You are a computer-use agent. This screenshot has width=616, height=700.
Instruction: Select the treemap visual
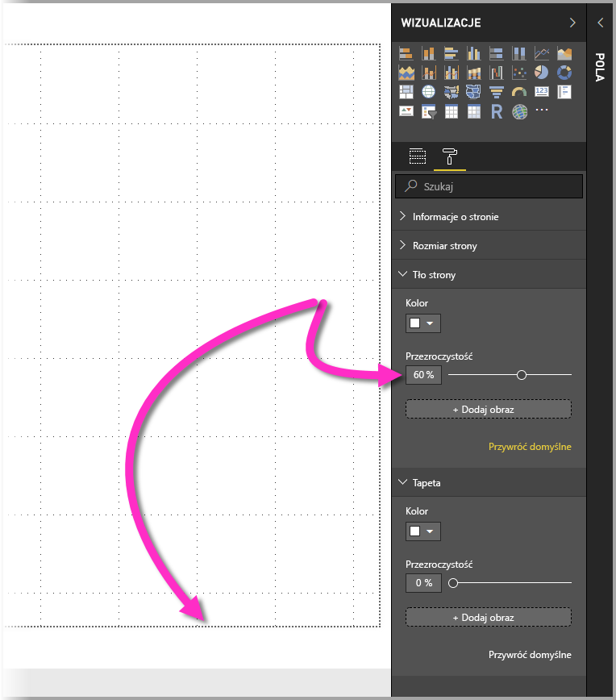click(x=406, y=91)
